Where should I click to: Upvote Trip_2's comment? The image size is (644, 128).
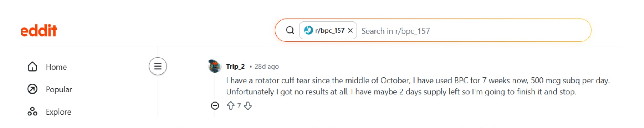click(231, 105)
